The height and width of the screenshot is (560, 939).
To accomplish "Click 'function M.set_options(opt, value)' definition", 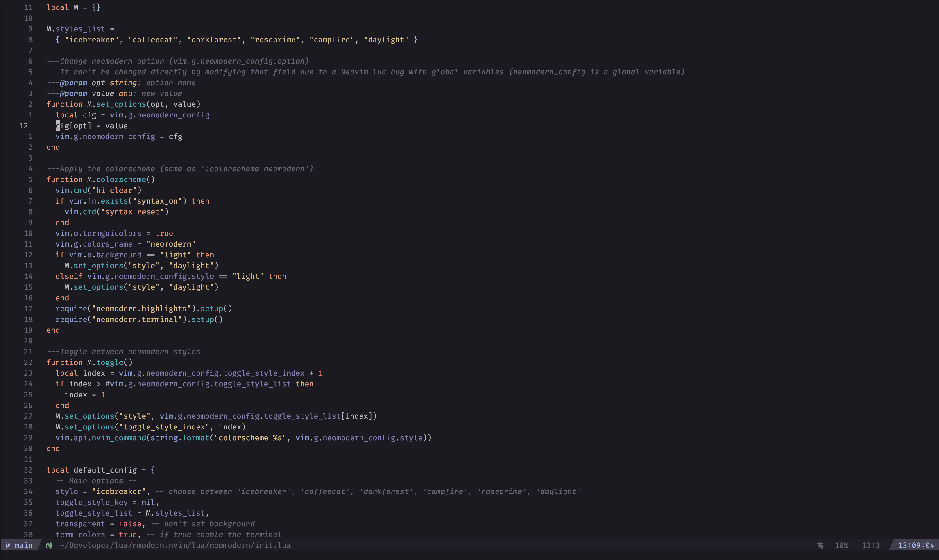I will click(123, 104).
